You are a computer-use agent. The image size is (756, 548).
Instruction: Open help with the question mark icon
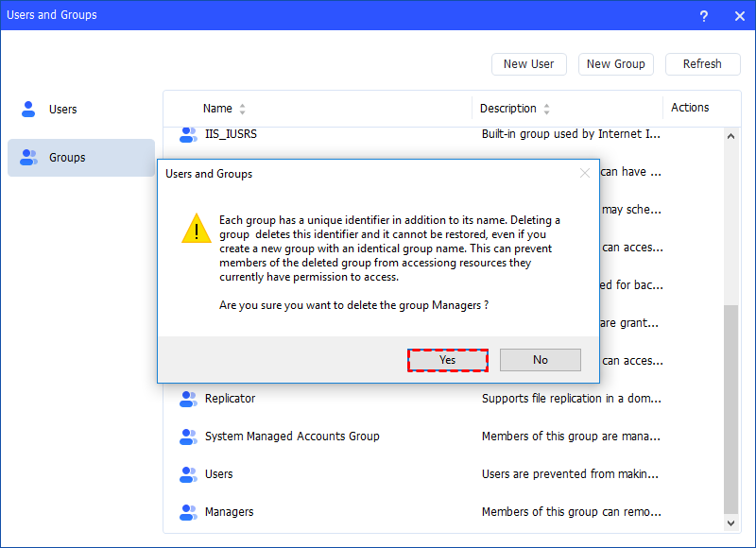pyautogui.click(x=704, y=16)
